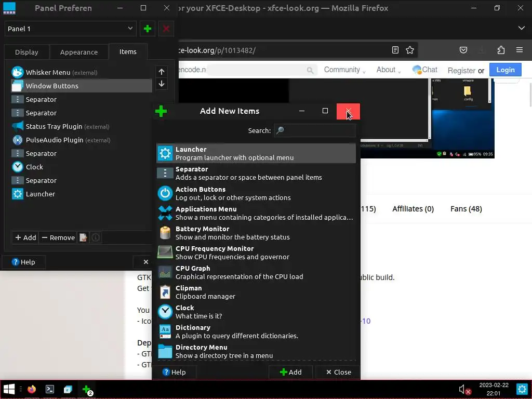Remove panel with the red X icon
Viewport: 532px width, 399px height.
(166, 29)
